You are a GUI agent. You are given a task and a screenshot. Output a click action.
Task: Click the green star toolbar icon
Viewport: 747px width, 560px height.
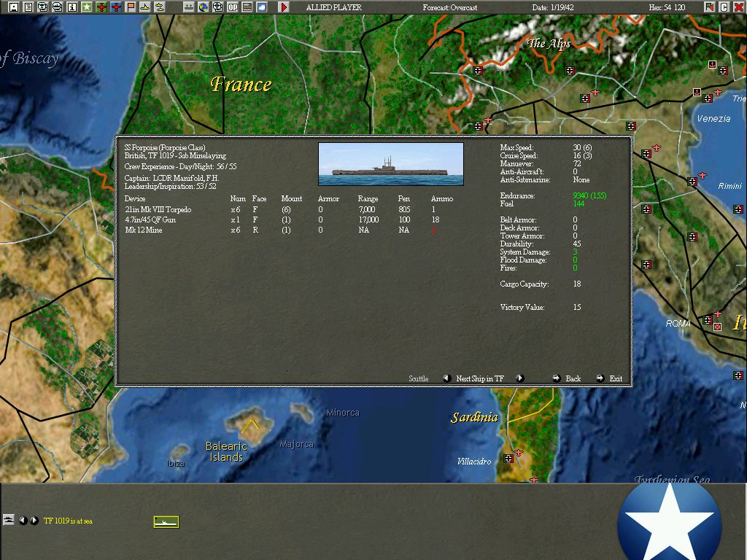coord(87,7)
